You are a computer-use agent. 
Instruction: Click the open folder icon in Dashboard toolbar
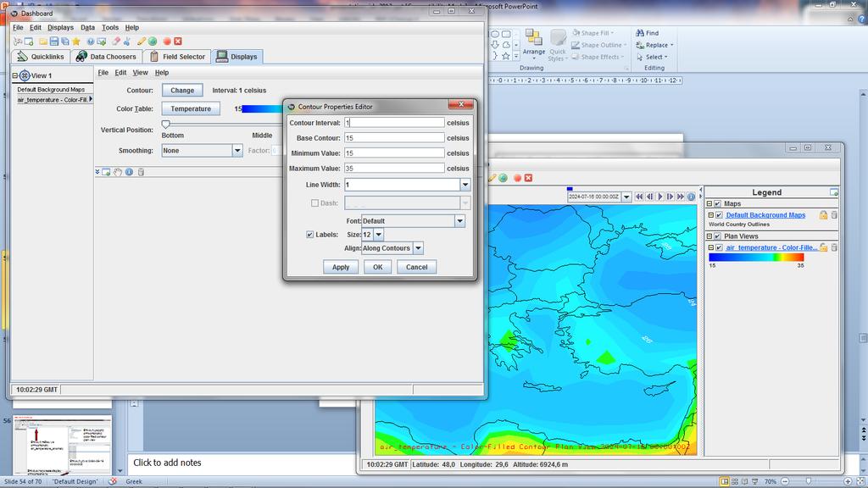click(42, 42)
